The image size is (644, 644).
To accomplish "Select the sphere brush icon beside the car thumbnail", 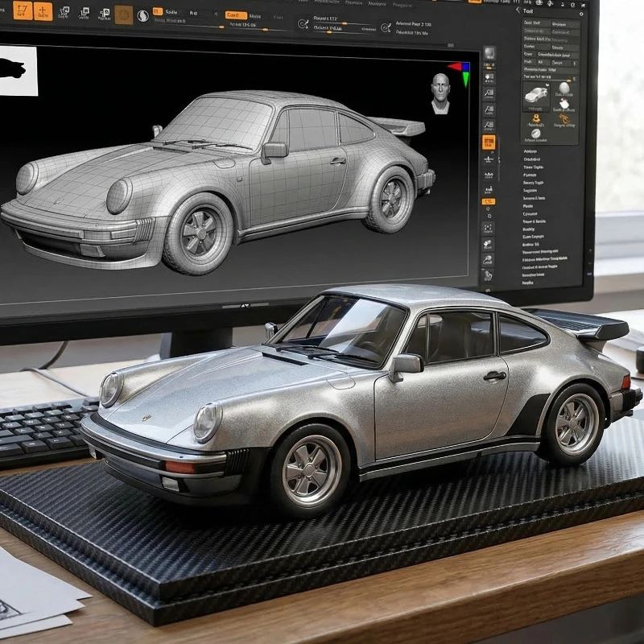I will point(565,88).
